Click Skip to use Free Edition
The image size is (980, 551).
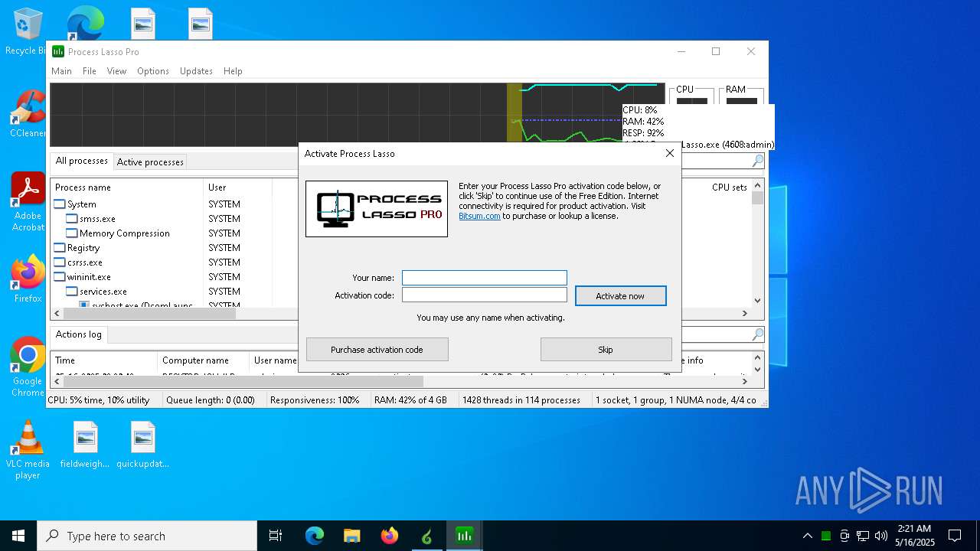click(606, 350)
